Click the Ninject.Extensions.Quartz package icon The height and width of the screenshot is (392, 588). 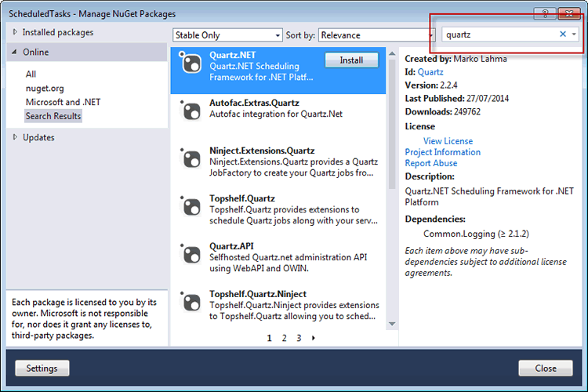pos(191,158)
